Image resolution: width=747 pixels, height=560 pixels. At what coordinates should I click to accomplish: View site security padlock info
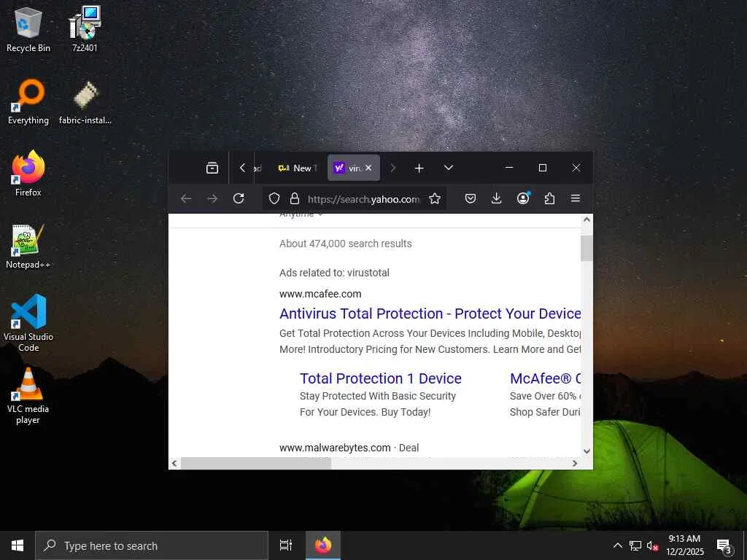click(x=295, y=198)
